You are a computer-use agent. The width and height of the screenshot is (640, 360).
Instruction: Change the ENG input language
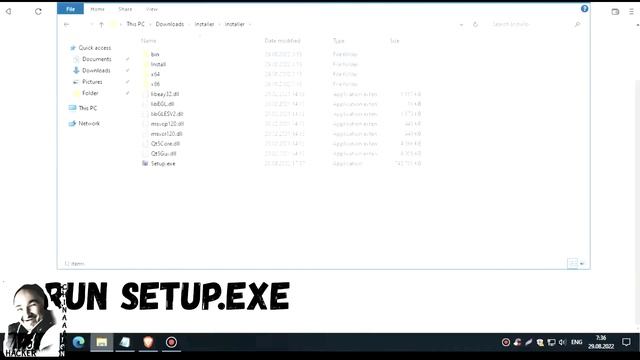pyautogui.click(x=576, y=342)
